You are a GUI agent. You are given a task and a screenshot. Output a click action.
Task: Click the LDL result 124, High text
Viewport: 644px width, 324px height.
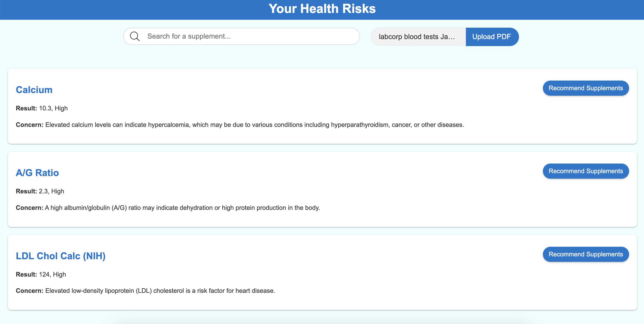click(52, 274)
